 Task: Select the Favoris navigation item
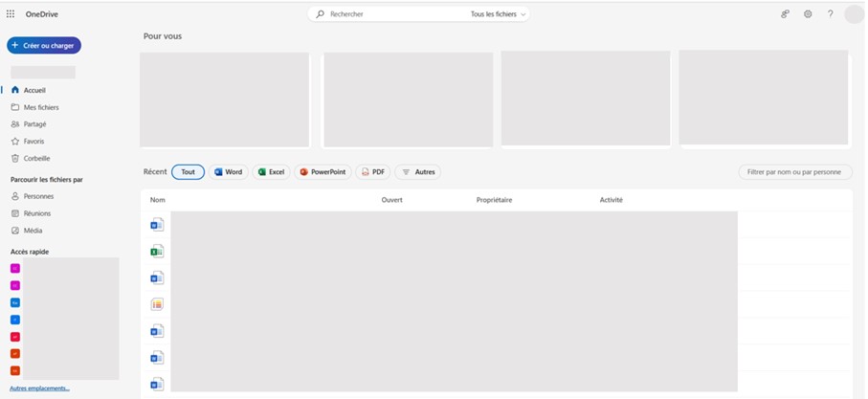coord(33,141)
